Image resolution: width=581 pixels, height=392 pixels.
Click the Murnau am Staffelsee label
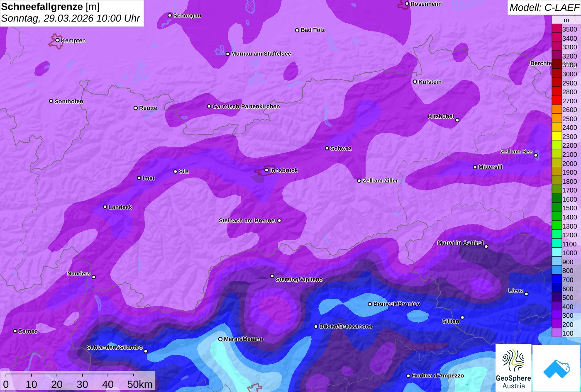tap(261, 54)
